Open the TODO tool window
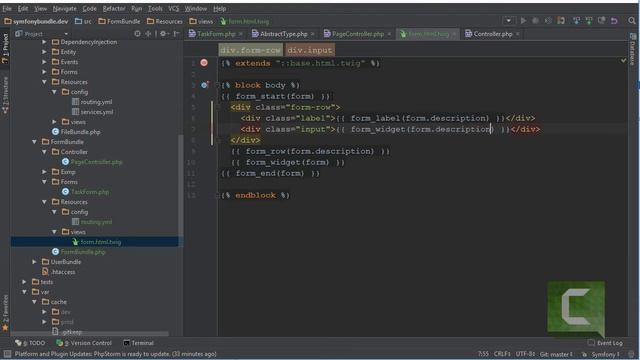The image size is (640, 360). point(30,343)
